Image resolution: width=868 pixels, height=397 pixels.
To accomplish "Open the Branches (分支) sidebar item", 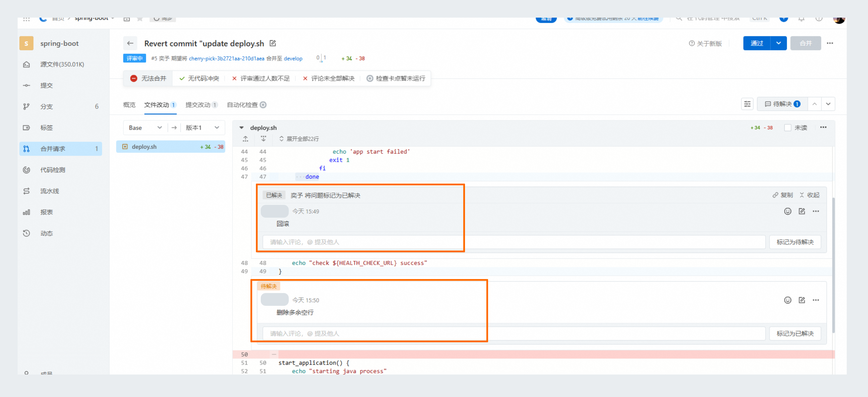I will (61, 106).
